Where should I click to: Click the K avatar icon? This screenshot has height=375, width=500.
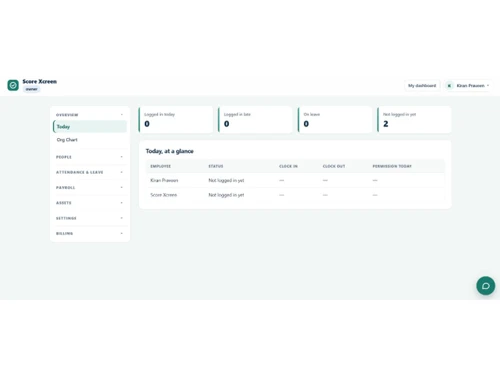449,86
